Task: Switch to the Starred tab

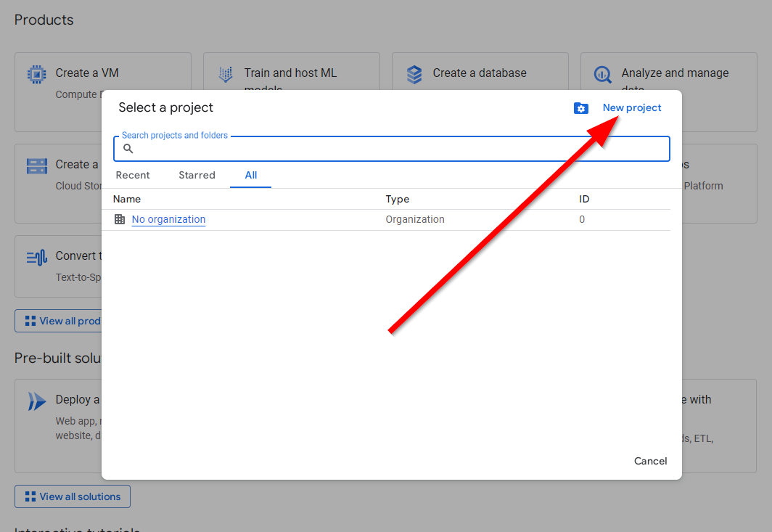Action: pos(197,175)
